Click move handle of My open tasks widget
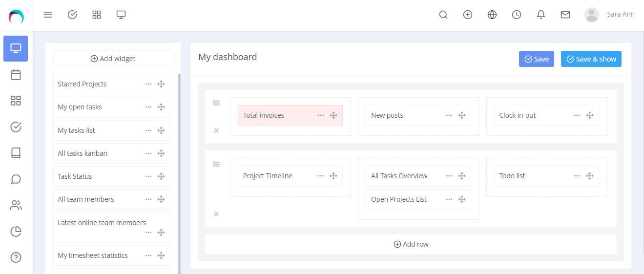This screenshot has width=644, height=274. (x=161, y=107)
